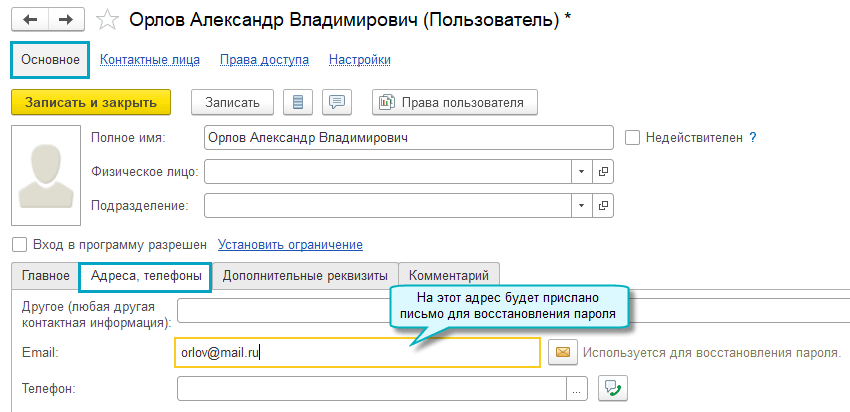The width and height of the screenshot is (850, 412).
Task: Click the discussion speech bubble icon
Action: click(337, 102)
